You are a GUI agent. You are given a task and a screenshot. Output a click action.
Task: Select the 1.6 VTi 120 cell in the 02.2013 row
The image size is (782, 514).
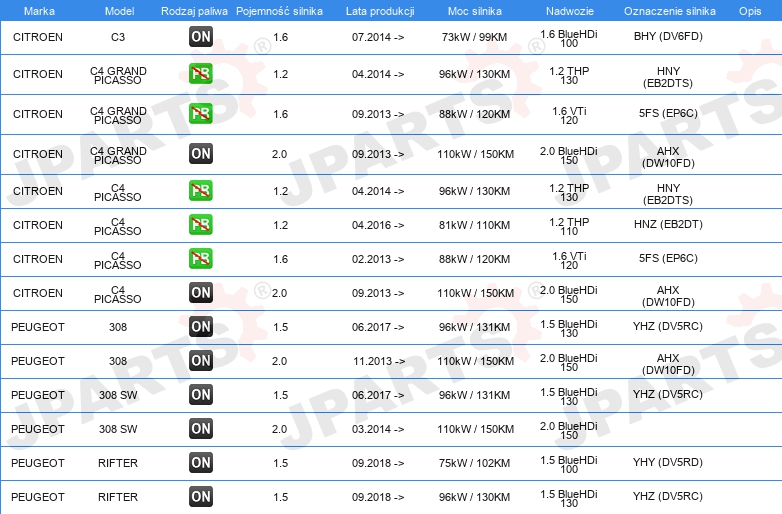pos(569,260)
